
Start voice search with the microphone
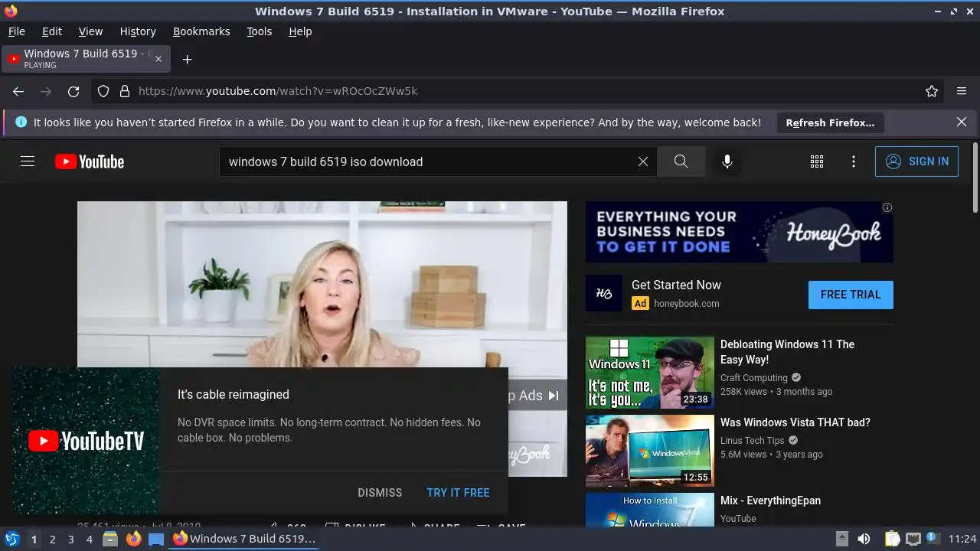tap(727, 161)
